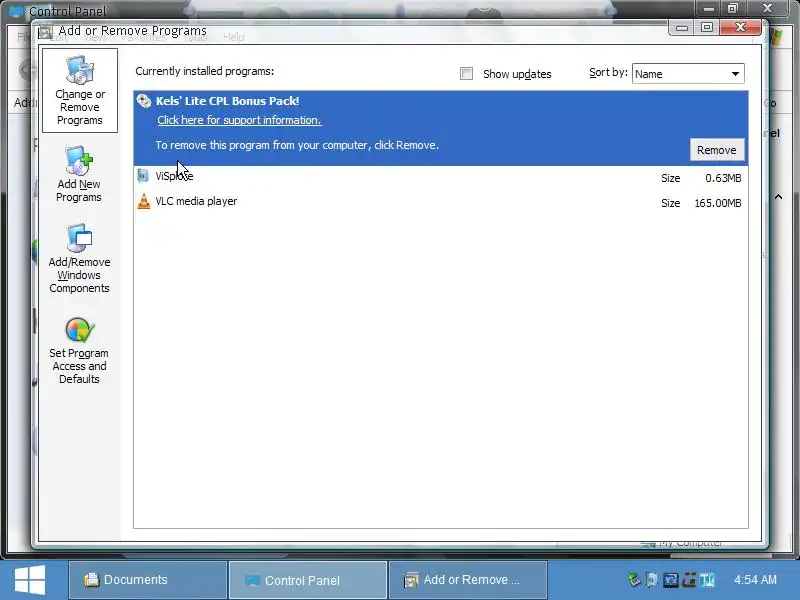The height and width of the screenshot is (600, 800).
Task: Open Change or Remove Programs section
Action: click(80, 90)
